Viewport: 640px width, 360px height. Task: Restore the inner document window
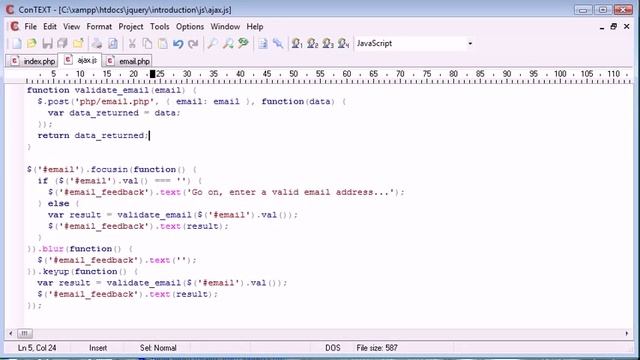click(613, 27)
